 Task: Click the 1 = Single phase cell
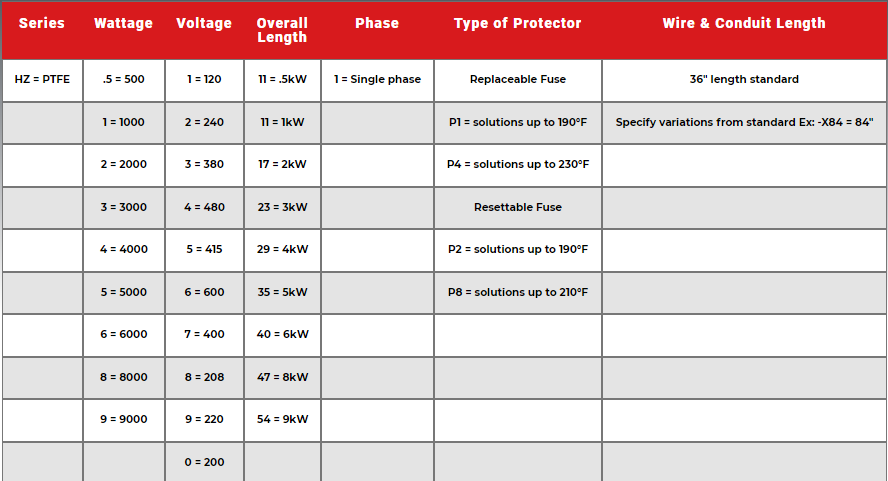tap(377, 79)
